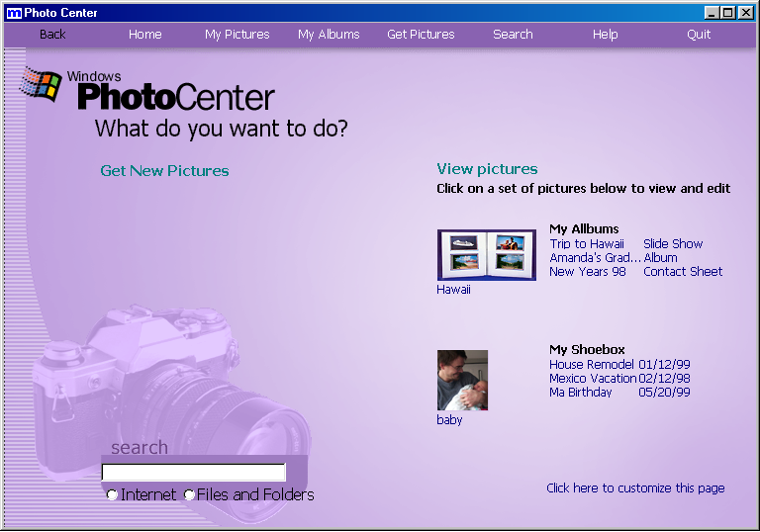The width and height of the screenshot is (760, 532).
Task: Minimize the Photo Center window
Action: pyautogui.click(x=712, y=13)
